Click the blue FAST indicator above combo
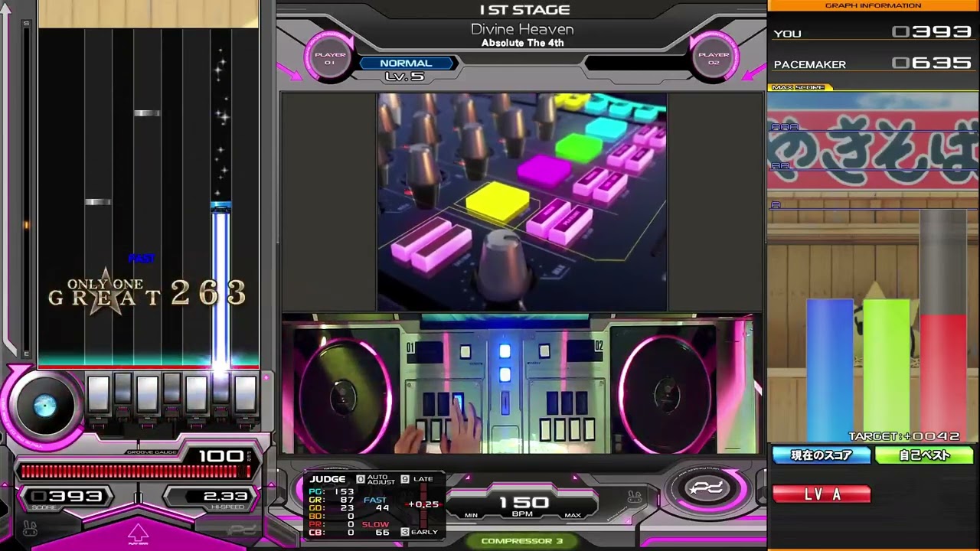The width and height of the screenshot is (980, 551). tap(142, 259)
